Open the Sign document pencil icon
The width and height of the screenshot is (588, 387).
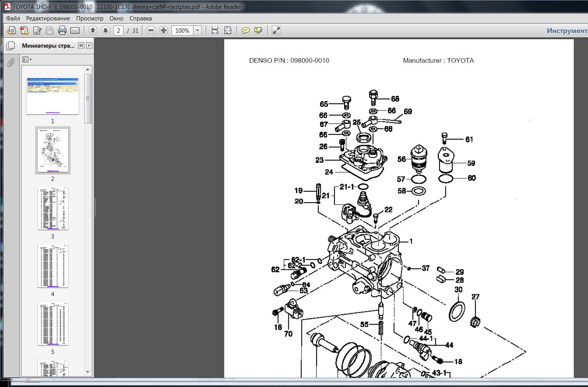coord(37,30)
